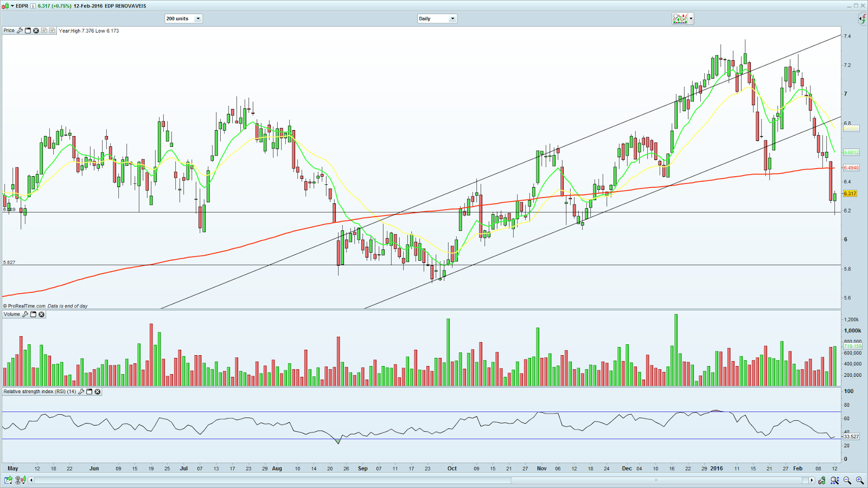Click the Relative strength index (RSI) (14) label
The image size is (868, 488).
pos(40,391)
